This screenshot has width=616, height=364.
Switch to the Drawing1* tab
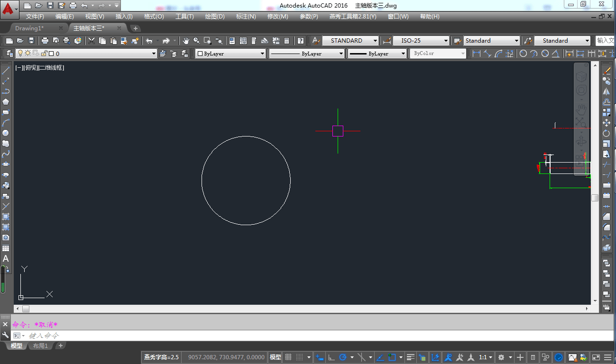(x=29, y=28)
